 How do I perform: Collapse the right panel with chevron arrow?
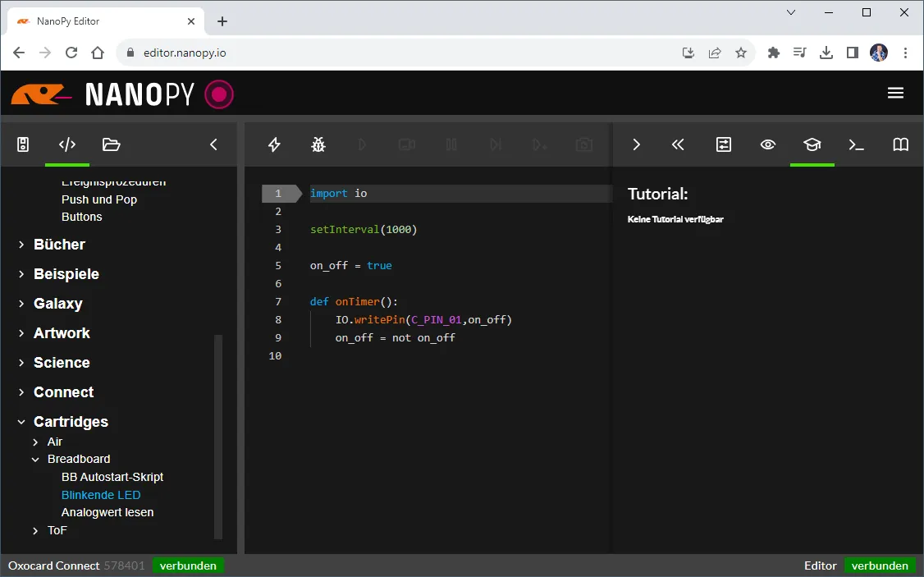click(636, 144)
